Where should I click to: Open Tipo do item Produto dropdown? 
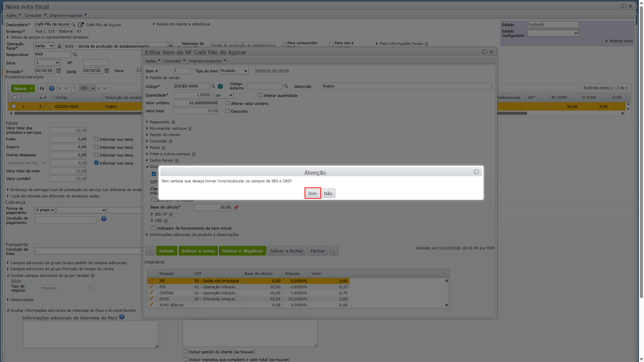(x=234, y=71)
